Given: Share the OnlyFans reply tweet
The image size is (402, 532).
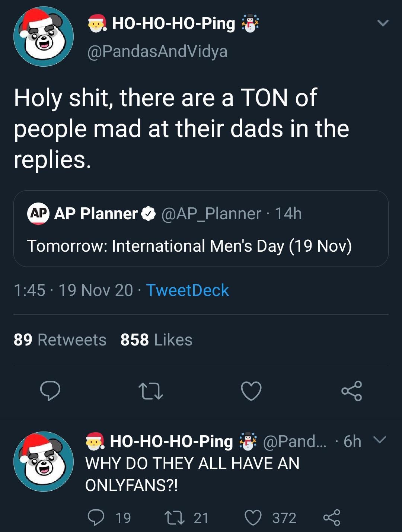Looking at the screenshot, I should pyautogui.click(x=332, y=517).
